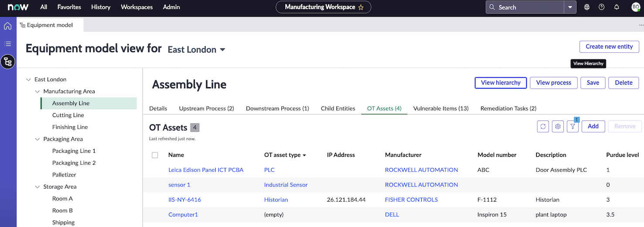Click the search magnifier icon

coord(492,7)
